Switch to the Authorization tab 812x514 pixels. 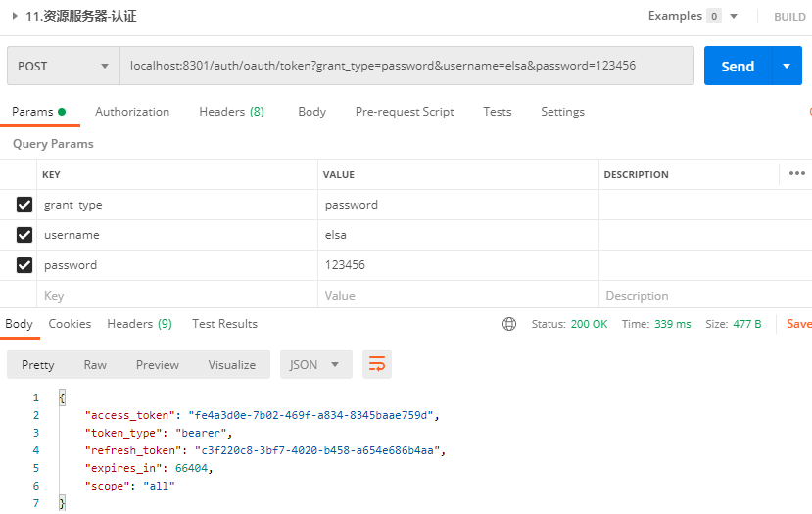point(132,112)
